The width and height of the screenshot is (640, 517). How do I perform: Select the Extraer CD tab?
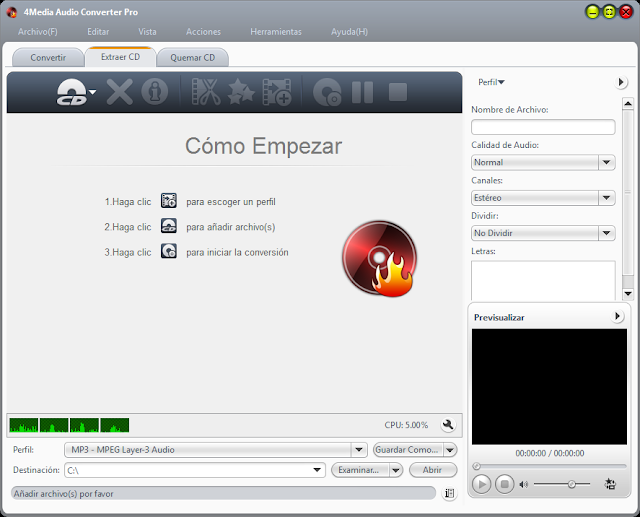[x=120, y=57]
